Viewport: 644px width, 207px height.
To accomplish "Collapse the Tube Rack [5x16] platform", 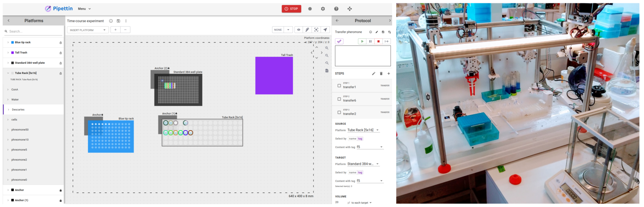I will [x=8, y=73].
